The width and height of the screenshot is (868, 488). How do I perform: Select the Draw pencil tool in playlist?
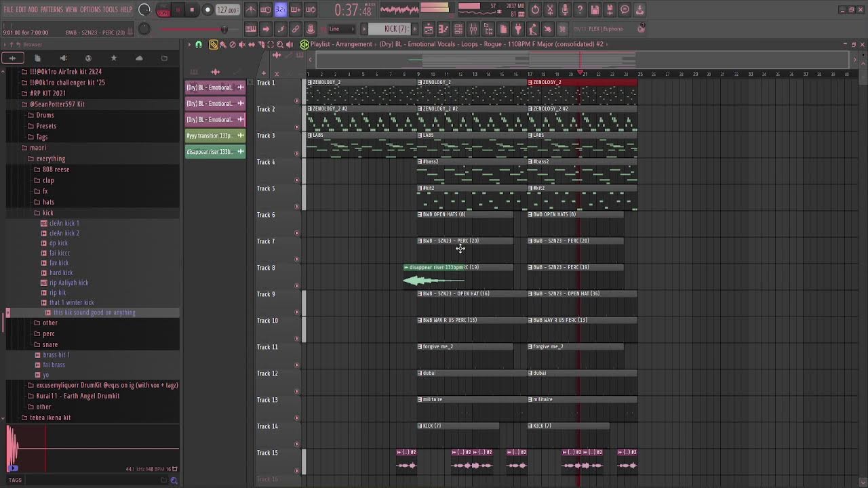(x=214, y=45)
